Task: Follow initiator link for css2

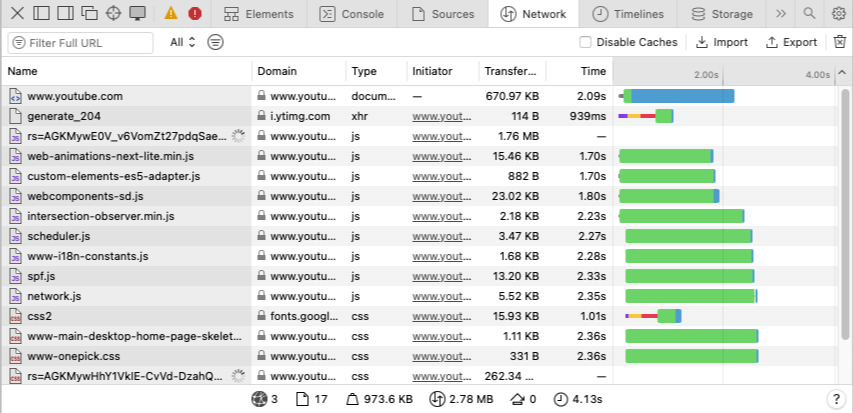Action: point(442,316)
